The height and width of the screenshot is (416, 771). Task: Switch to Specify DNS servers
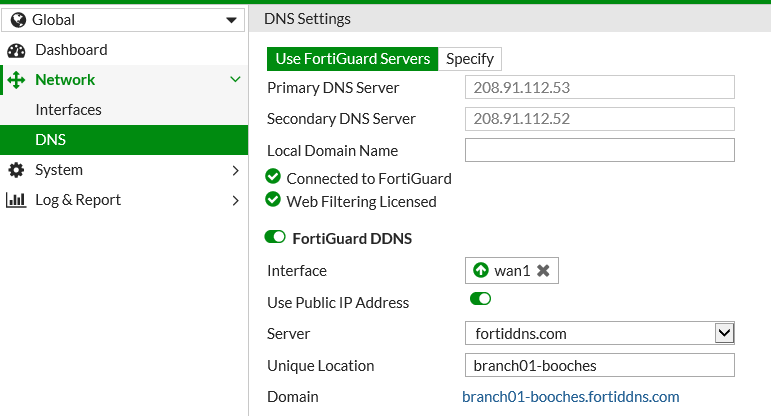point(470,59)
